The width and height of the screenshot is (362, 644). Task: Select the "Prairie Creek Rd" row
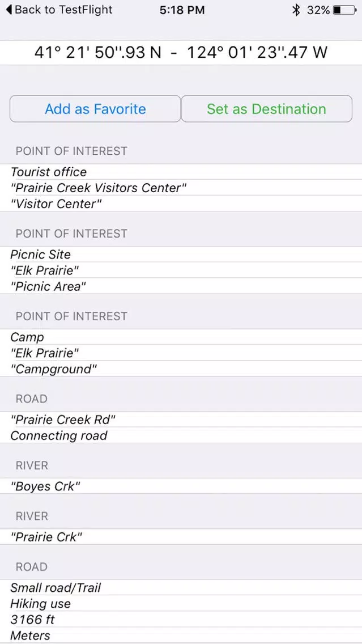click(x=181, y=420)
